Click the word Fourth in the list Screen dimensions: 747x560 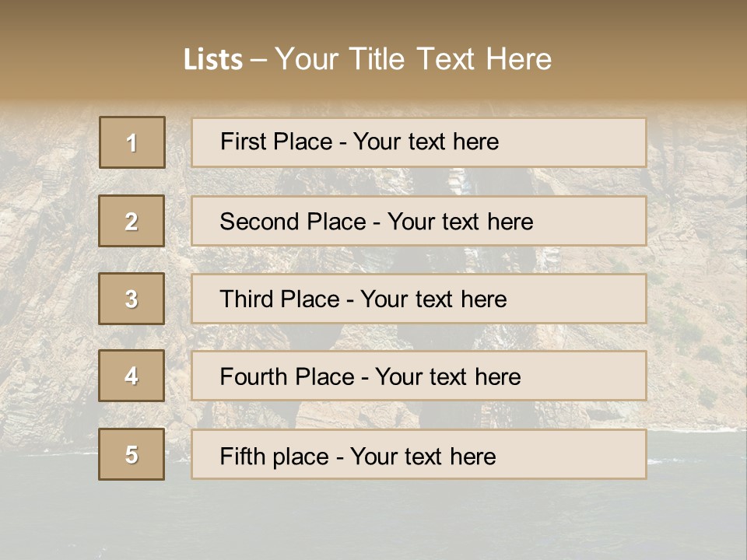(x=255, y=377)
